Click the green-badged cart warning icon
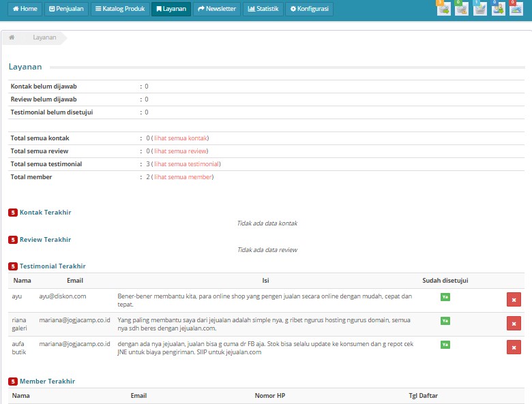This screenshot has height=404, width=532. [462, 9]
